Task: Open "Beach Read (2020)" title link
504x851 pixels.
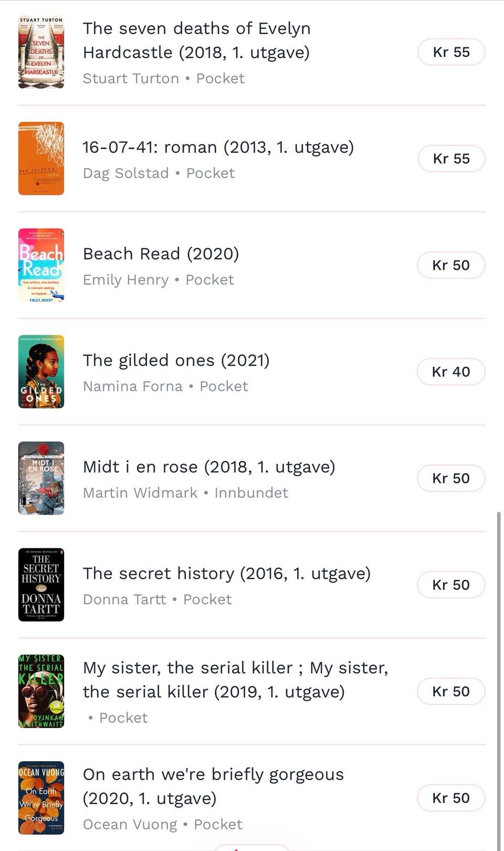Action: [161, 254]
